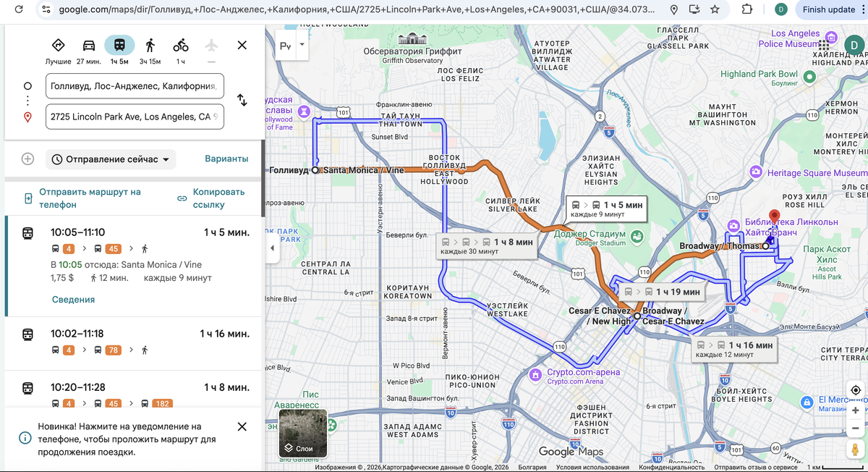The height and width of the screenshot is (472, 868).
Task: Edit the starting point field Голливуд
Action: click(135, 86)
